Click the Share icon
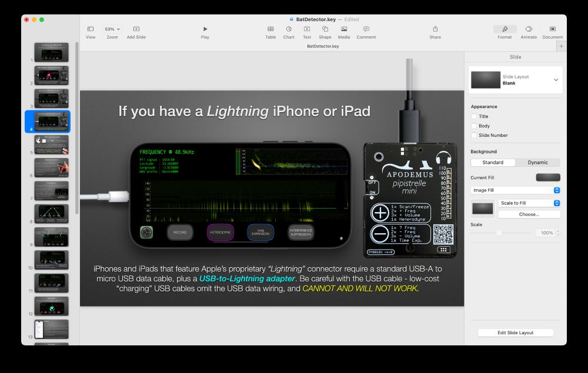Screen dimensions: 588x373 click(435, 29)
